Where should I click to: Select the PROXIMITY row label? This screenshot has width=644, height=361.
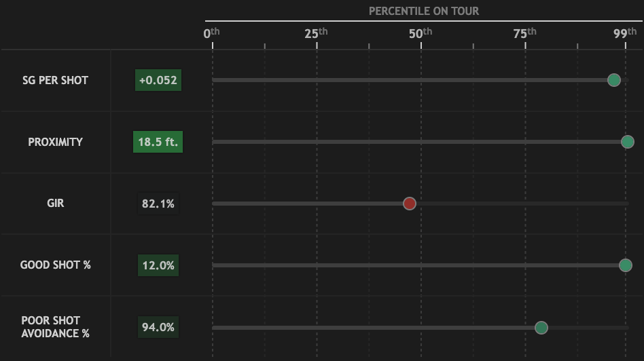(x=56, y=142)
